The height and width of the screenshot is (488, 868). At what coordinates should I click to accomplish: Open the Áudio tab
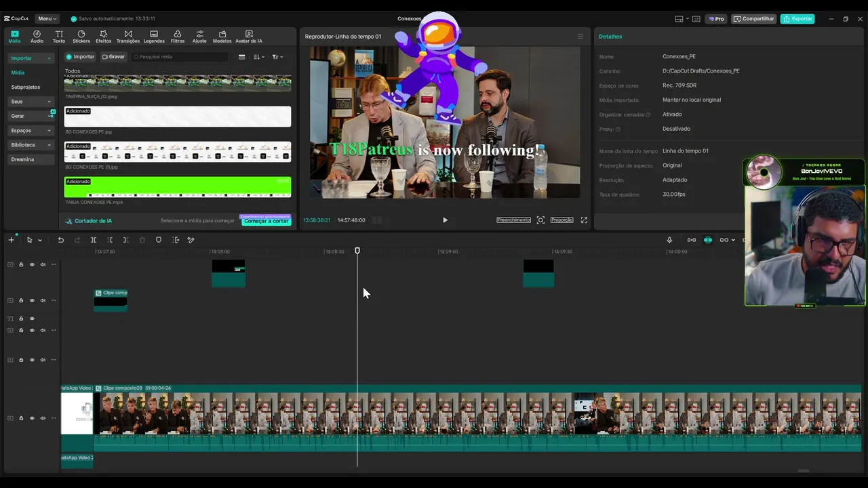pyautogui.click(x=37, y=37)
